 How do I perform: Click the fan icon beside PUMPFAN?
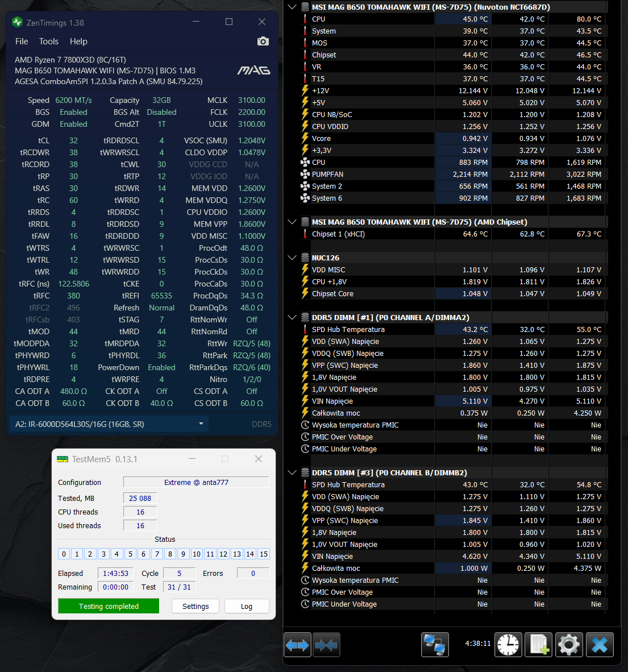tap(305, 174)
